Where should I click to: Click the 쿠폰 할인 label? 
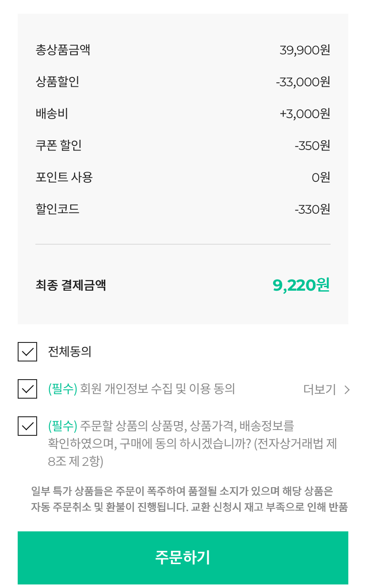(58, 145)
